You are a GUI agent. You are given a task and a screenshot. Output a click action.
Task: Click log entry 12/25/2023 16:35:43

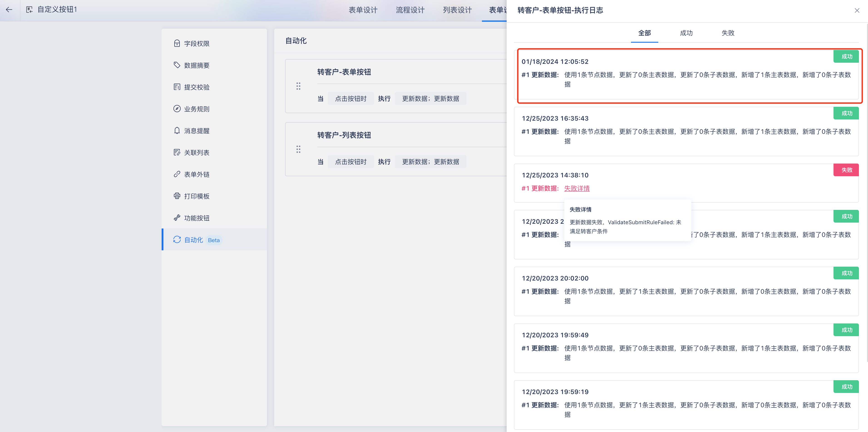686,132
